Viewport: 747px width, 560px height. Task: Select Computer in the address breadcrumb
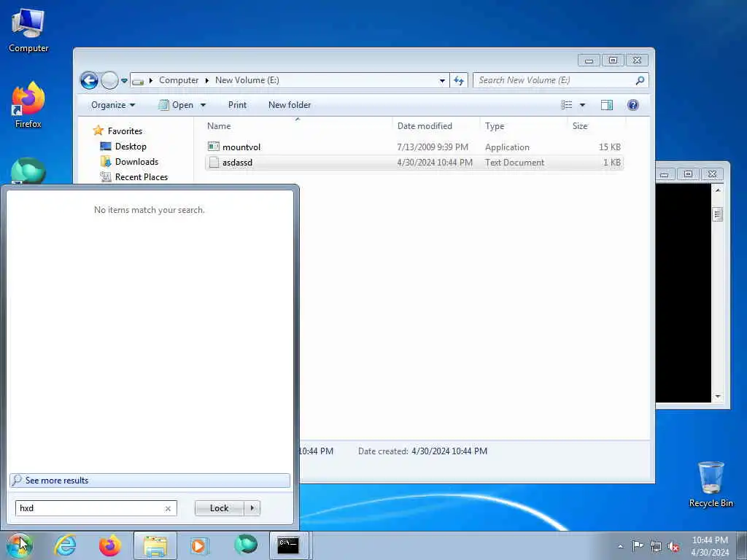179,80
